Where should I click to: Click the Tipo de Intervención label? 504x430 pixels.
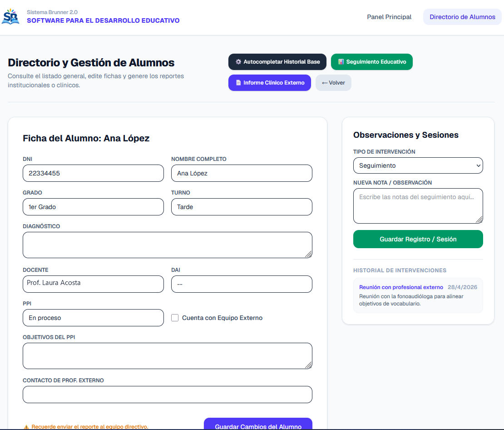(384, 152)
